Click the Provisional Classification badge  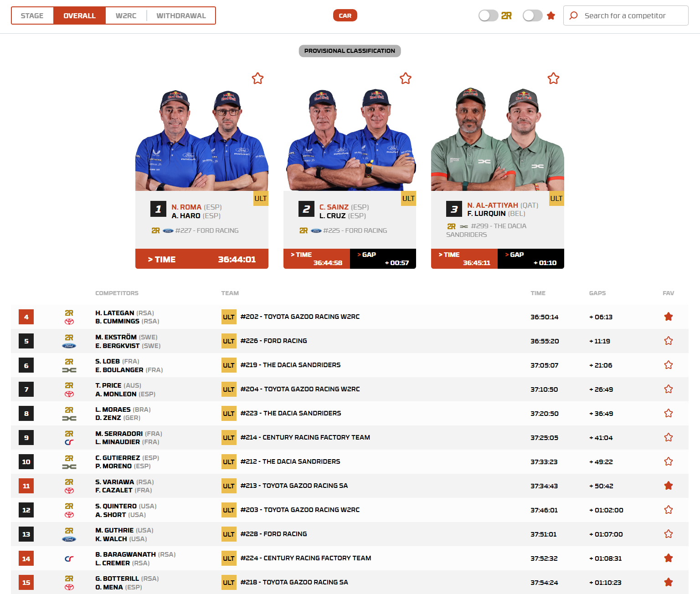click(x=350, y=51)
